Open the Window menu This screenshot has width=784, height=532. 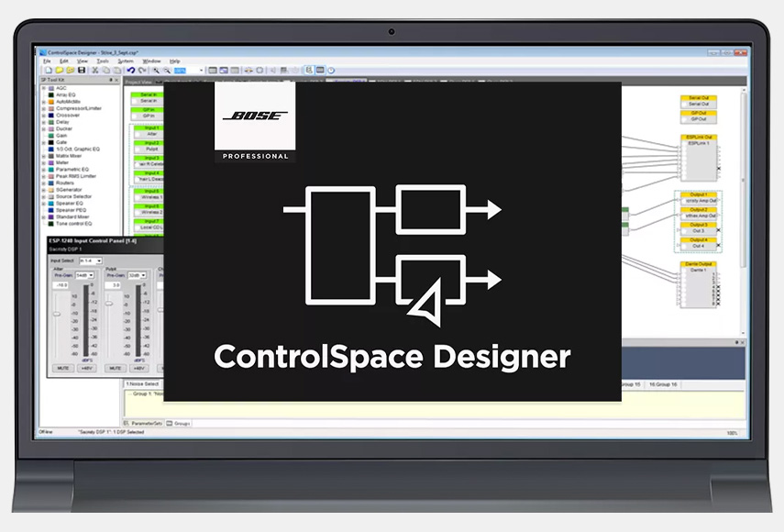coord(151,61)
